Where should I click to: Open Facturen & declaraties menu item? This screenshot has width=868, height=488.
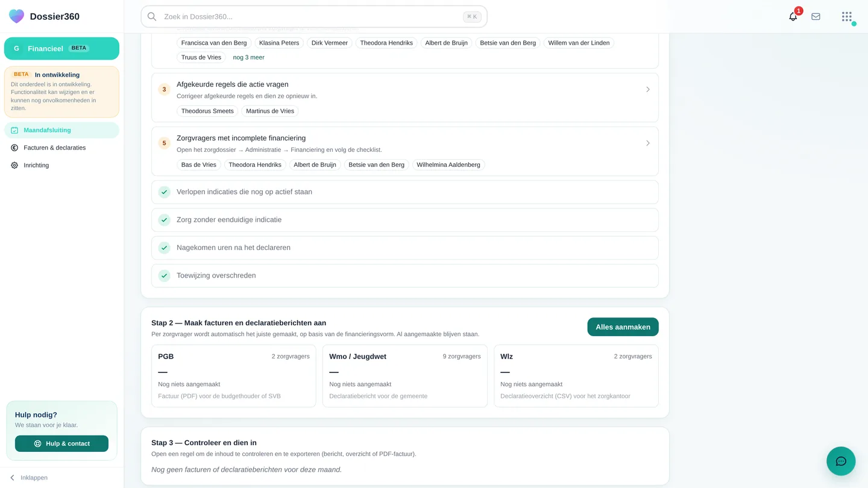tap(61, 148)
